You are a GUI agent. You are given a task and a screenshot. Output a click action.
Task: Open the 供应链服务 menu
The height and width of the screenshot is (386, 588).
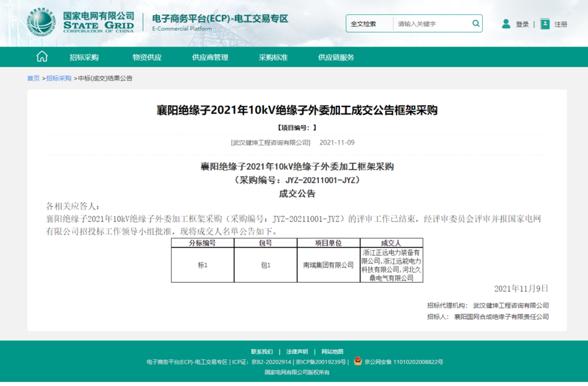[336, 57]
